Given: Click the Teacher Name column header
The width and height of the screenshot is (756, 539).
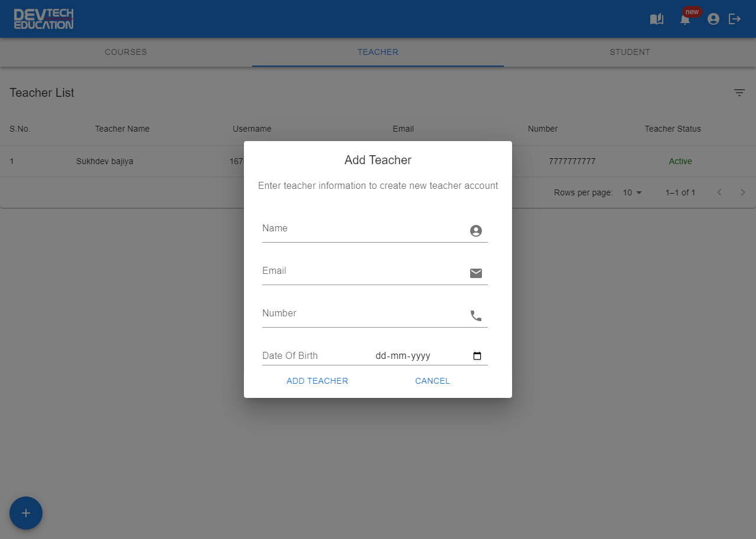Looking at the screenshot, I should [122, 129].
